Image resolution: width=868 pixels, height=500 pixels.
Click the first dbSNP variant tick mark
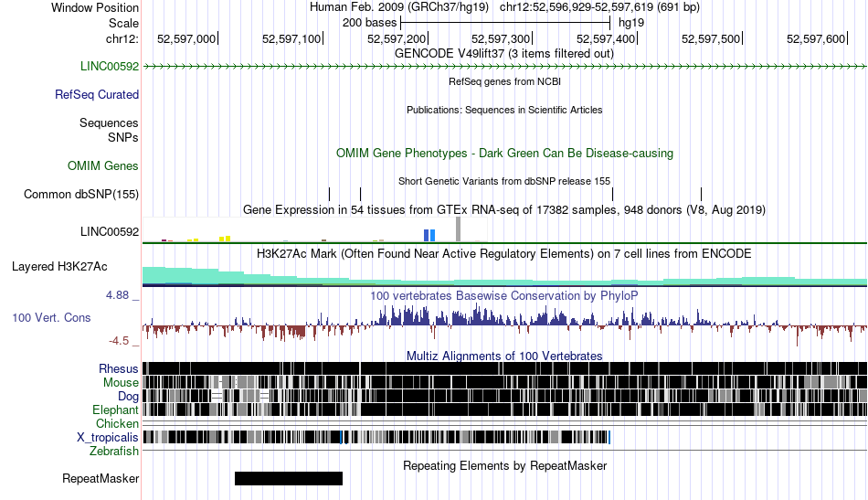[329, 194]
